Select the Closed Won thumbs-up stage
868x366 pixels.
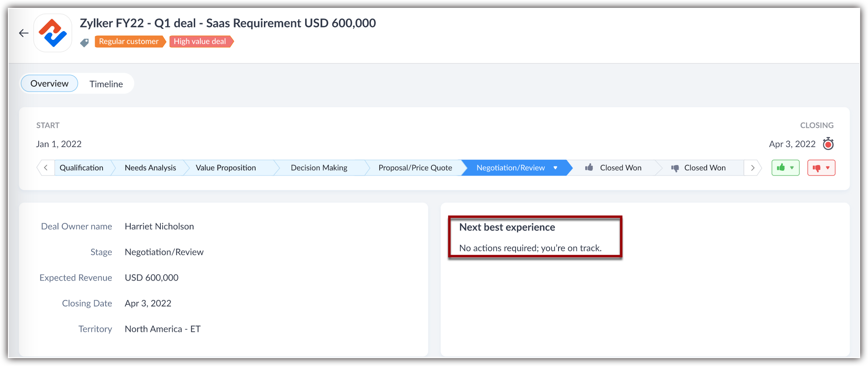[x=614, y=168]
